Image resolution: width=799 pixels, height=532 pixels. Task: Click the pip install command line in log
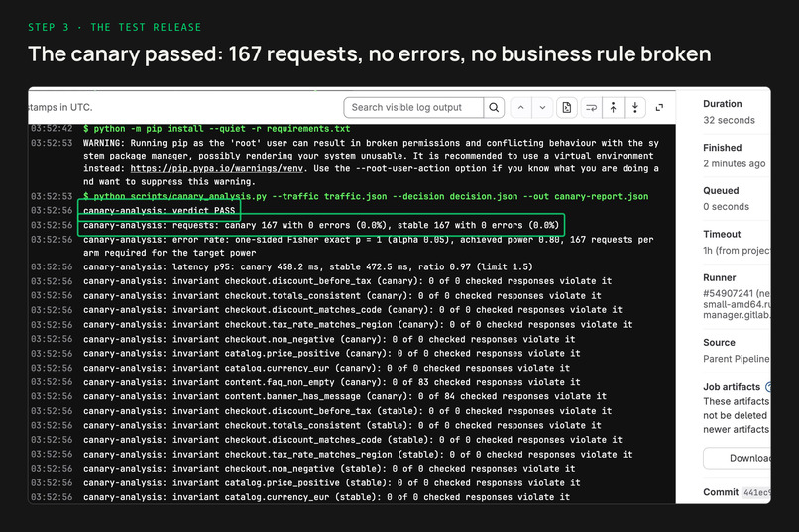pyautogui.click(x=216, y=128)
